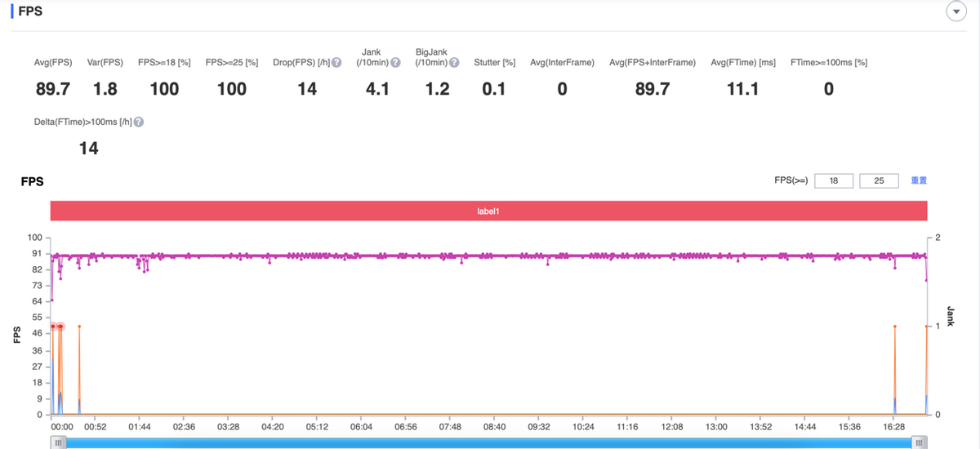This screenshot has width=980, height=449.
Task: Show help for Delta(FTime)>100ms via its icon
Action: pyautogui.click(x=139, y=122)
